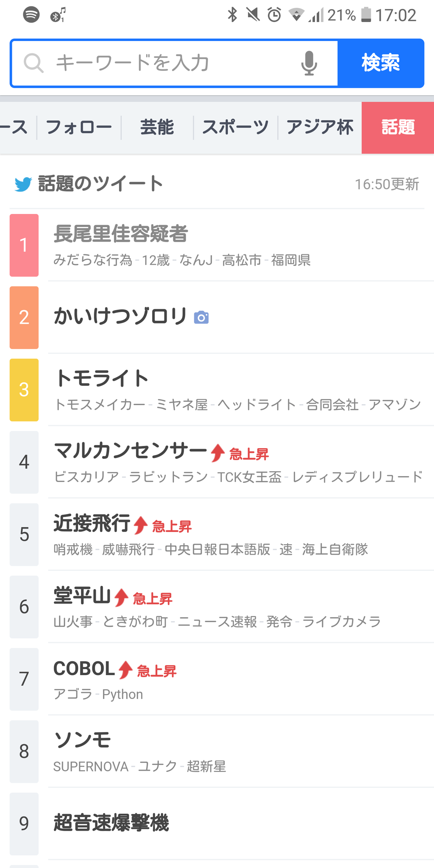The width and height of the screenshot is (434, 868).
Task: Tap the camera icon beside かいけつゾロリ
Action: [201, 317]
